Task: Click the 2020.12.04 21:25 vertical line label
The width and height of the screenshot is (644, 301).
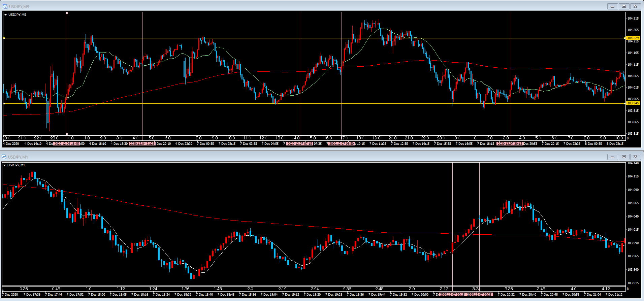Action: tap(142, 144)
